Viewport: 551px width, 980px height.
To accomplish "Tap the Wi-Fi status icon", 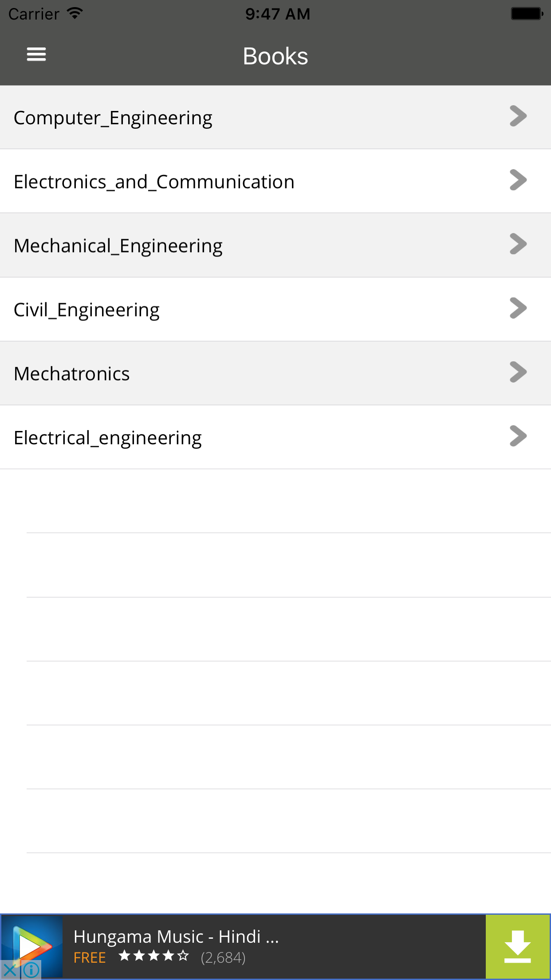I will click(75, 13).
